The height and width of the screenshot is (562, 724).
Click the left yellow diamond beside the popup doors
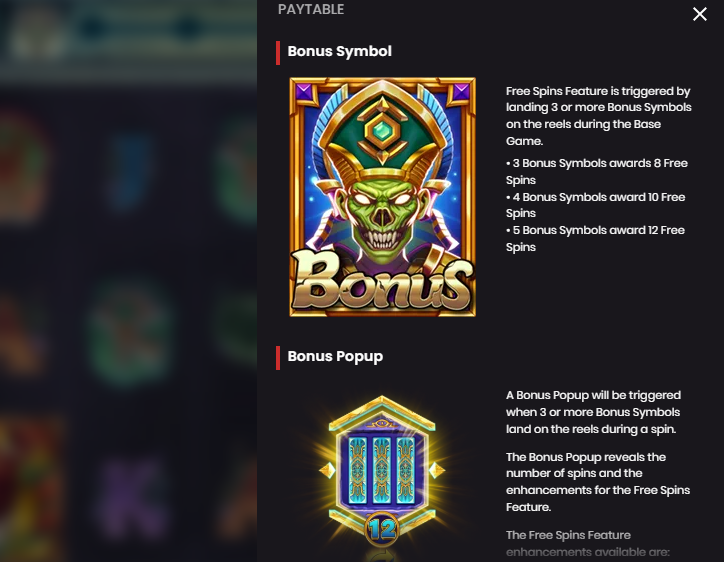point(328,470)
